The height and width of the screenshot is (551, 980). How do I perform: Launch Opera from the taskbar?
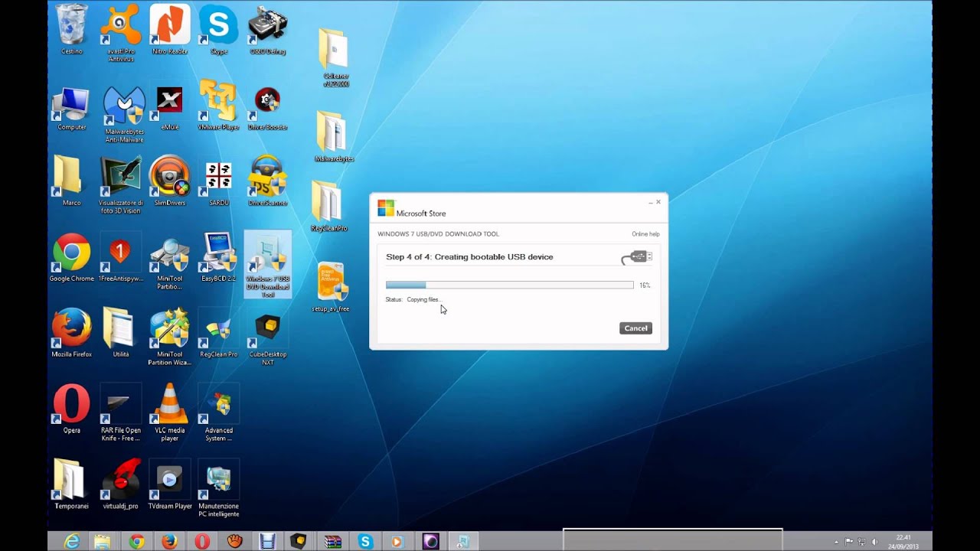[x=202, y=542]
